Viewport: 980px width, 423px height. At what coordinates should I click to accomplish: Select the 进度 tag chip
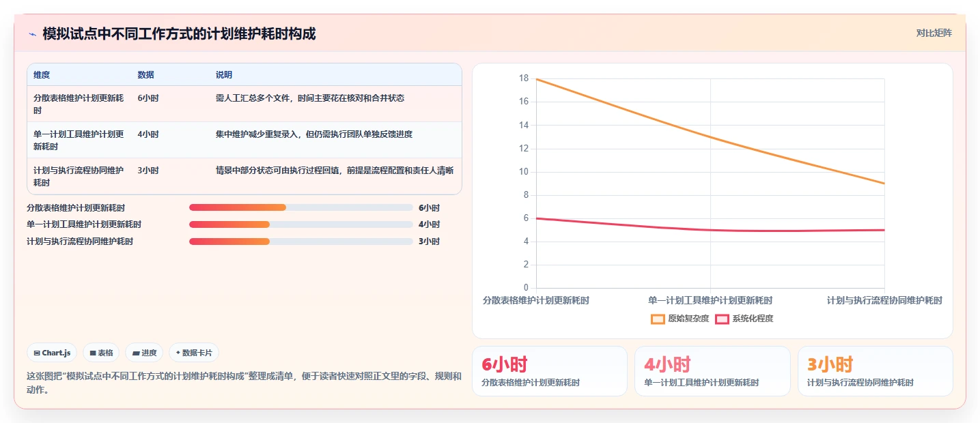point(144,353)
